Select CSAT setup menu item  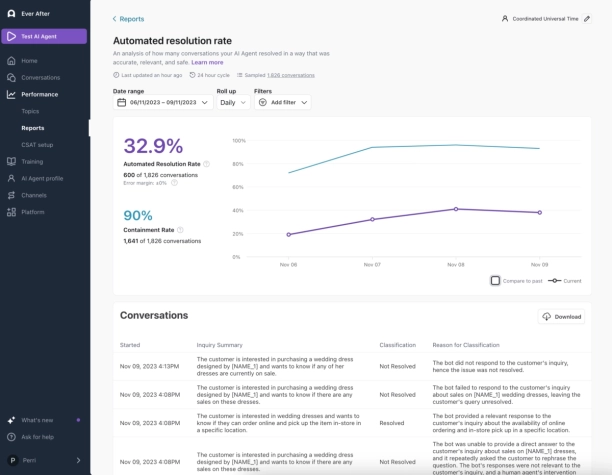37,145
